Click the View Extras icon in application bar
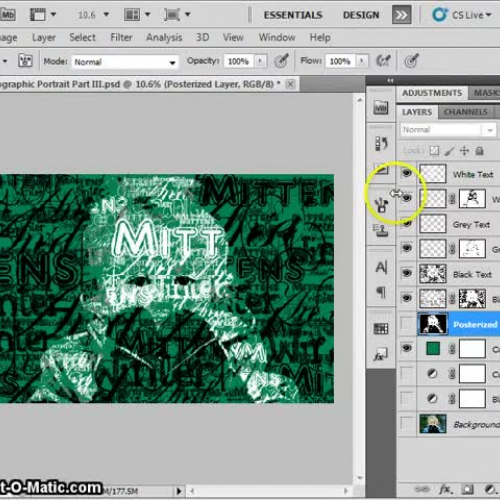 click(x=37, y=15)
